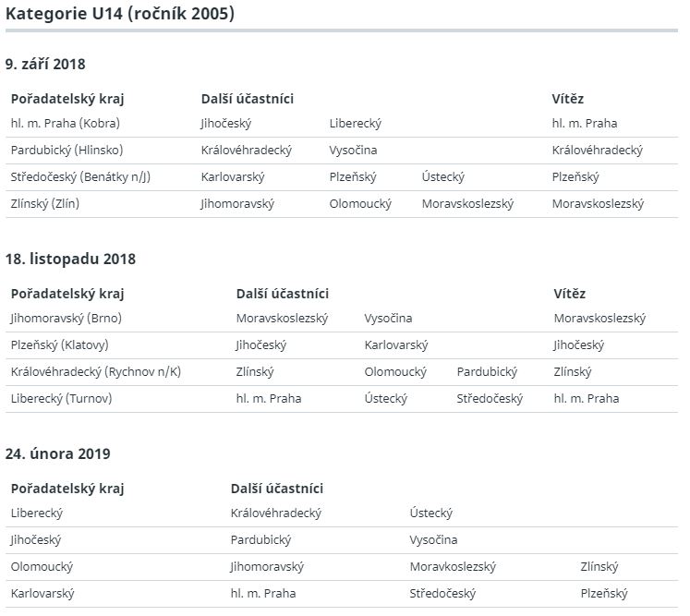Click 'hl. m. Praha (Kobra)' host cell
The image size is (690, 616).
click(x=66, y=123)
